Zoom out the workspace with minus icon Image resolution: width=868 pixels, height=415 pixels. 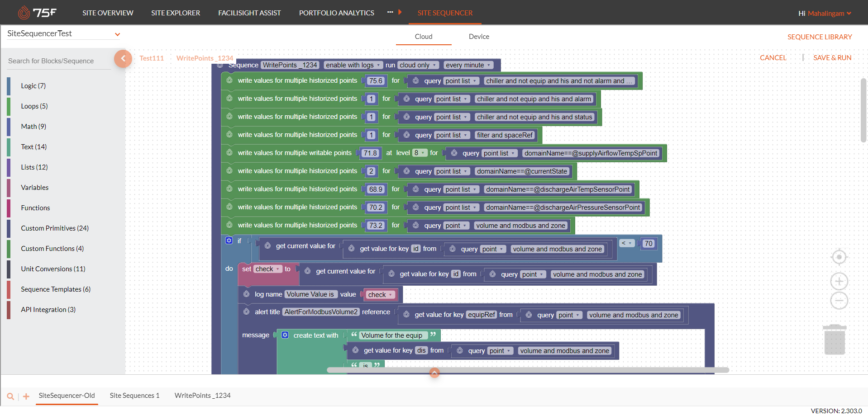839,301
